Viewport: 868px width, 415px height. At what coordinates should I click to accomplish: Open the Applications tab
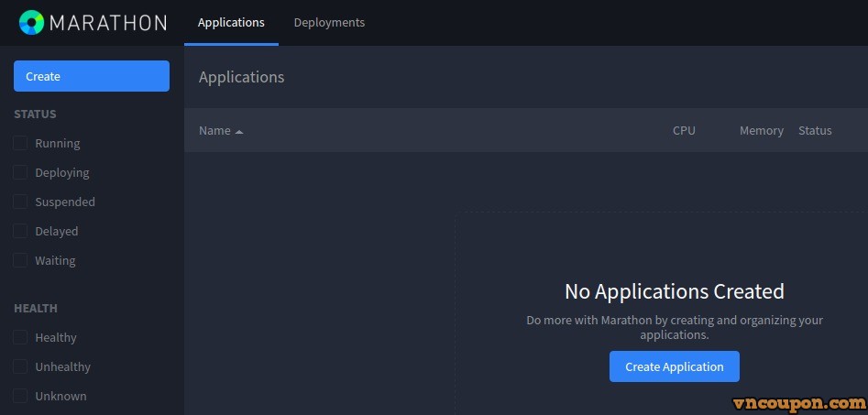pyautogui.click(x=231, y=23)
